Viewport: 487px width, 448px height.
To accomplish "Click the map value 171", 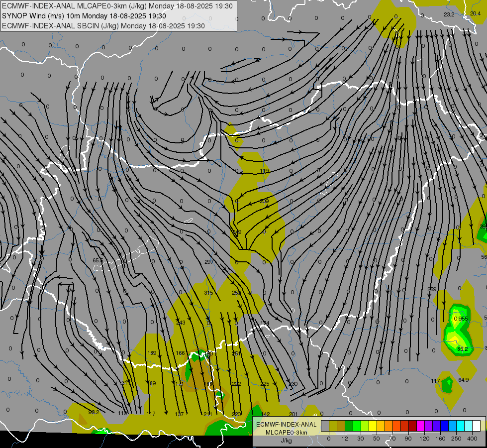I will 180,384.
